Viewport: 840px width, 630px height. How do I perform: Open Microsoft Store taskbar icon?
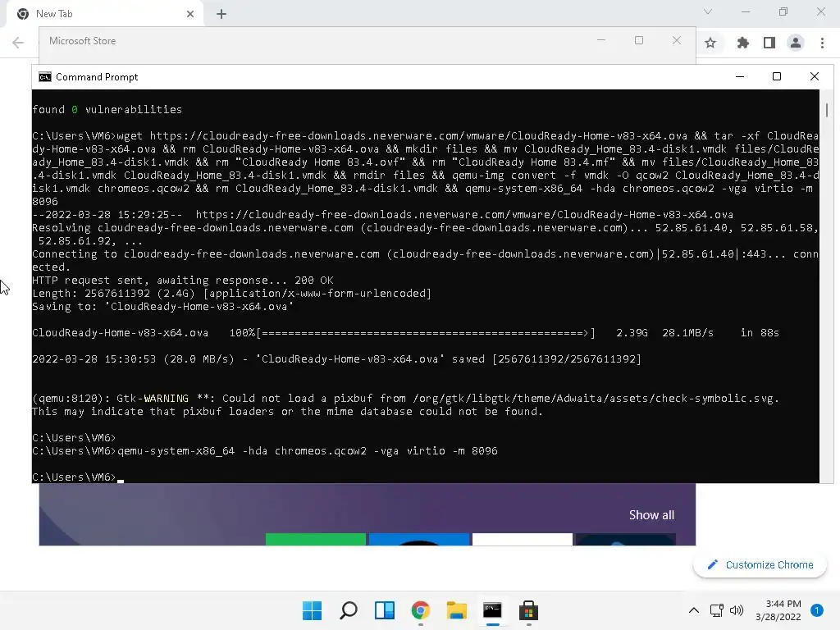pos(528,610)
